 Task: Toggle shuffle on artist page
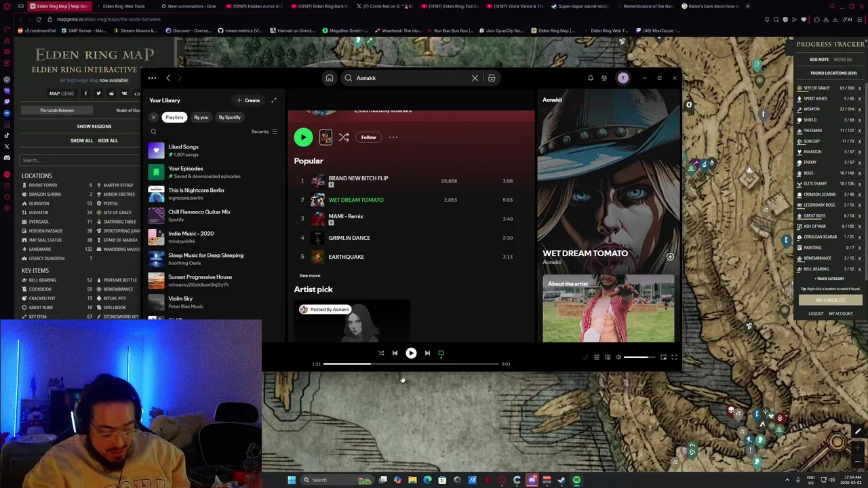click(344, 137)
